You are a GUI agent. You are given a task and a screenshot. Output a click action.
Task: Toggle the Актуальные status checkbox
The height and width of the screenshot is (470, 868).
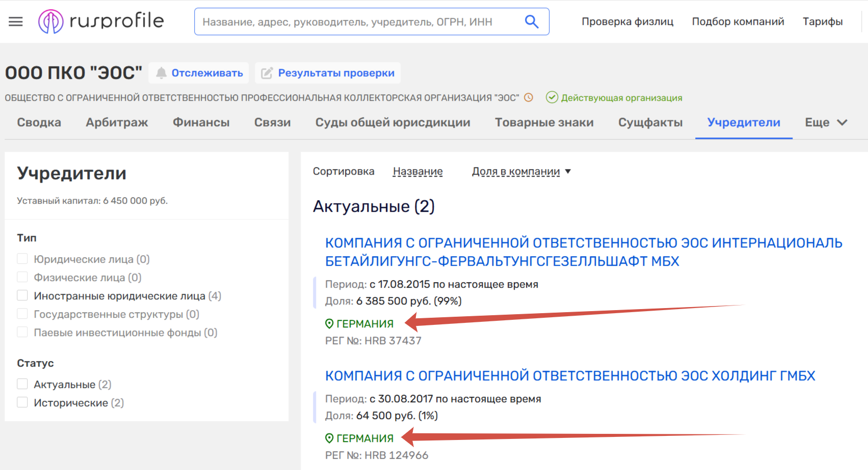point(22,384)
